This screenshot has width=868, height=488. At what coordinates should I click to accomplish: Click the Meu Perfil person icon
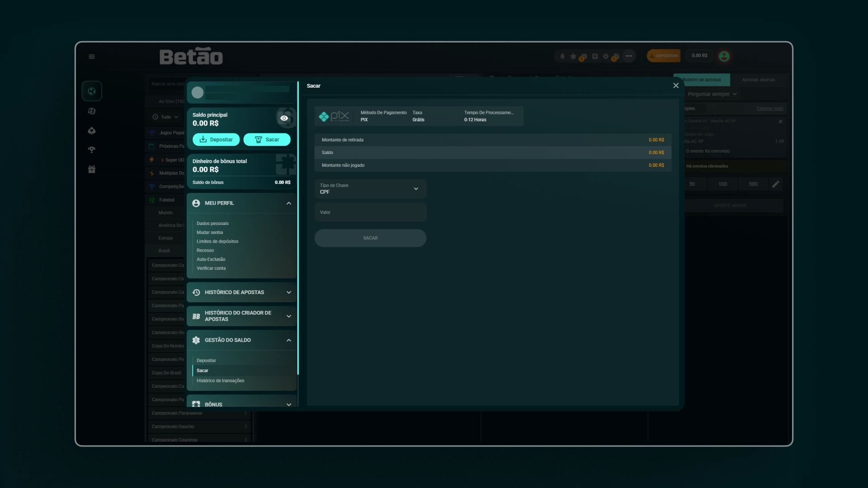click(x=196, y=203)
